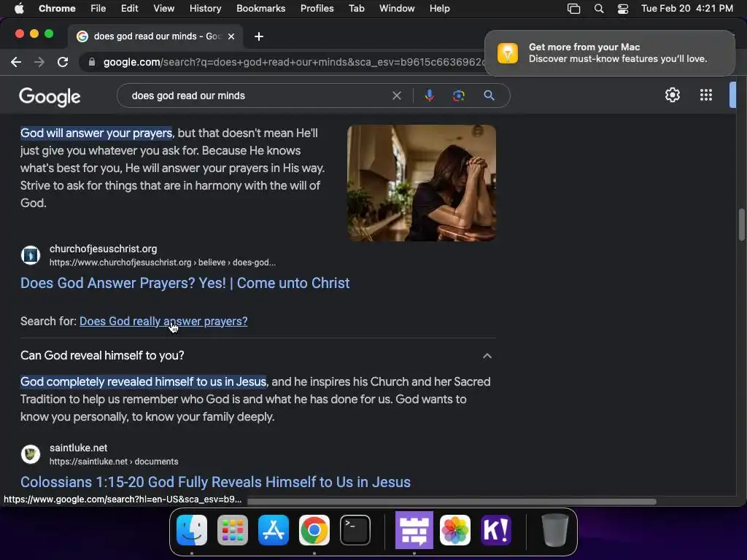Viewport: 747px width, 560px height.
Task: Open 'Does God Answer Prayers? Yes!' result
Action: click(x=185, y=283)
